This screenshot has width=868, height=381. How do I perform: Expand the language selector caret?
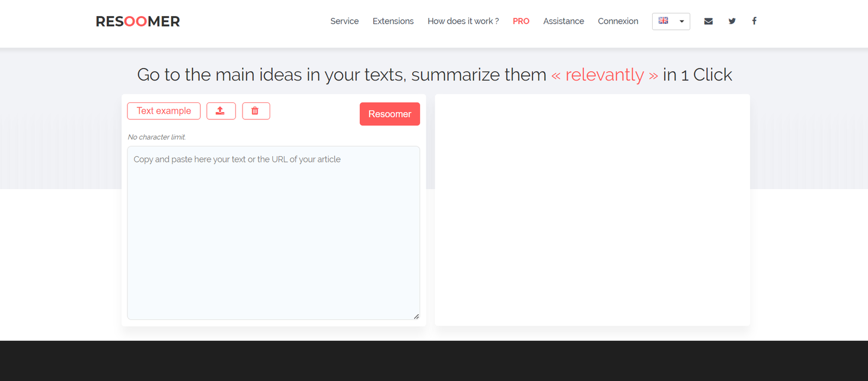click(x=681, y=22)
